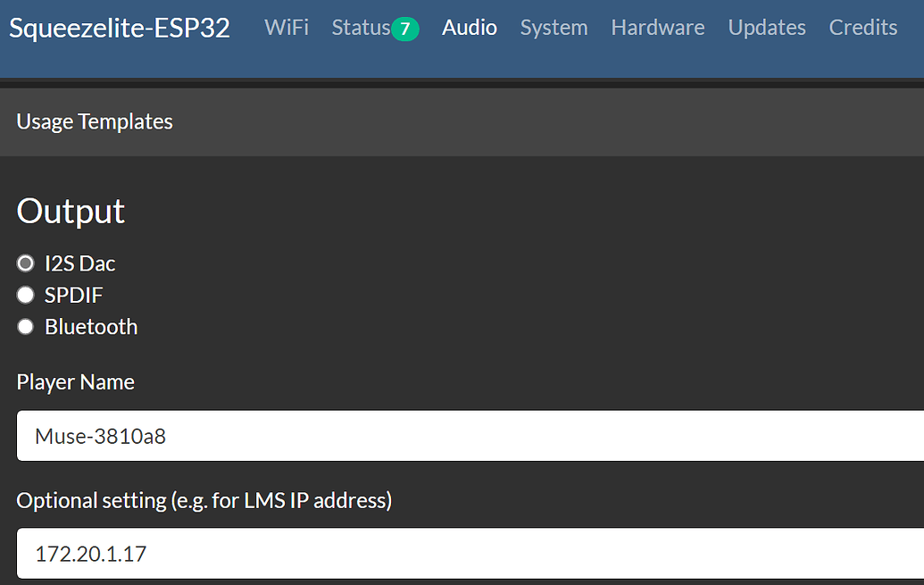Select the I2S Dac output option
924x585 pixels.
25,262
